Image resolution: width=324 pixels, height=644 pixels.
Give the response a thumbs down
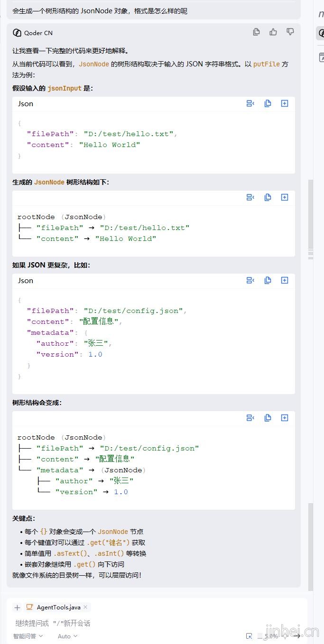coord(290,32)
